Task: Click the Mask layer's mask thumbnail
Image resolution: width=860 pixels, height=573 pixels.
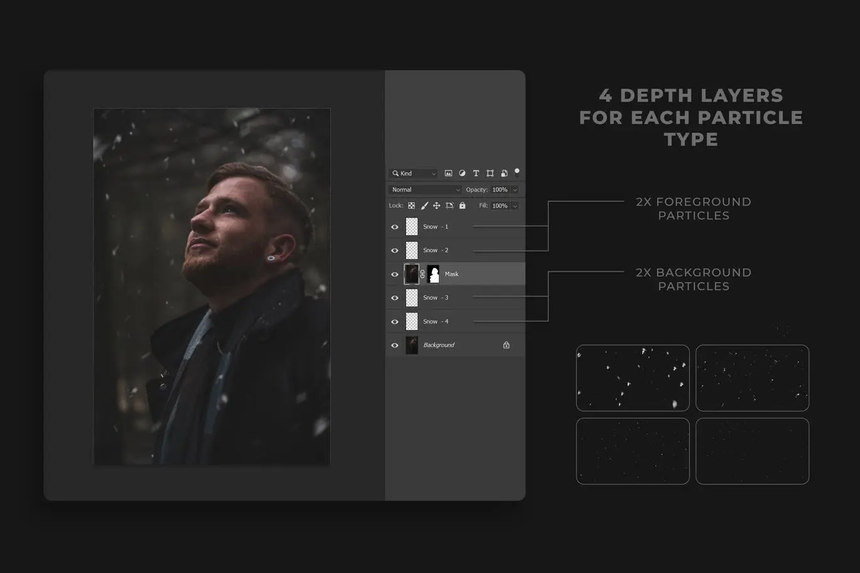Action: coord(434,274)
